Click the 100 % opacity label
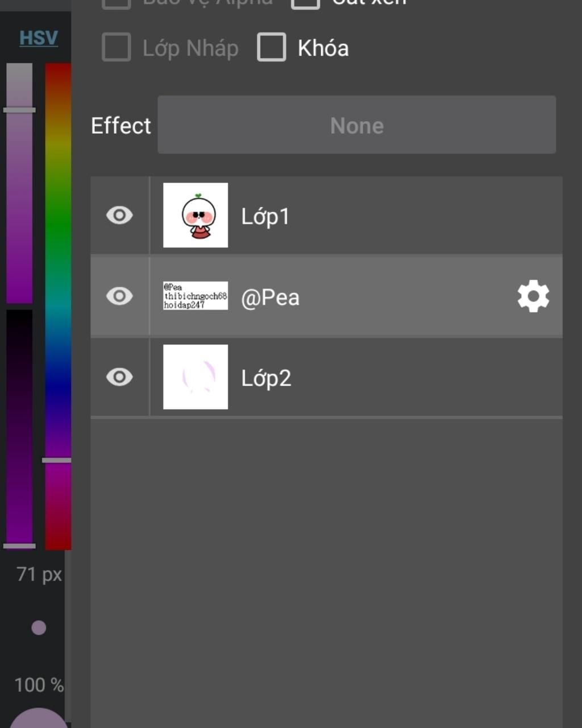The height and width of the screenshot is (728, 582). click(x=39, y=685)
